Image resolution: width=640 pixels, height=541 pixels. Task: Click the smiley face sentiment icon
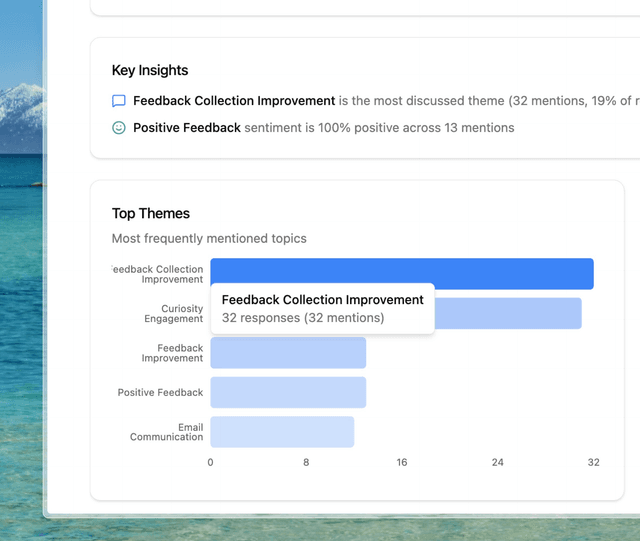[119, 128]
